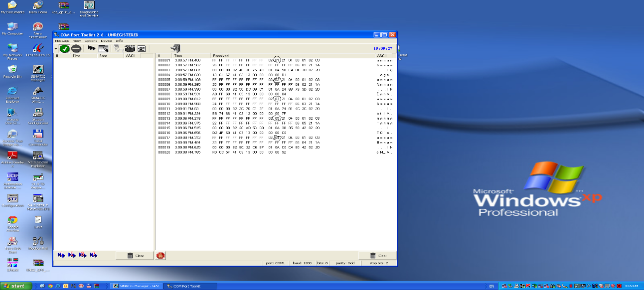Click the serial port device toolbar icon
Screen dimensions: 644x290
point(130,48)
